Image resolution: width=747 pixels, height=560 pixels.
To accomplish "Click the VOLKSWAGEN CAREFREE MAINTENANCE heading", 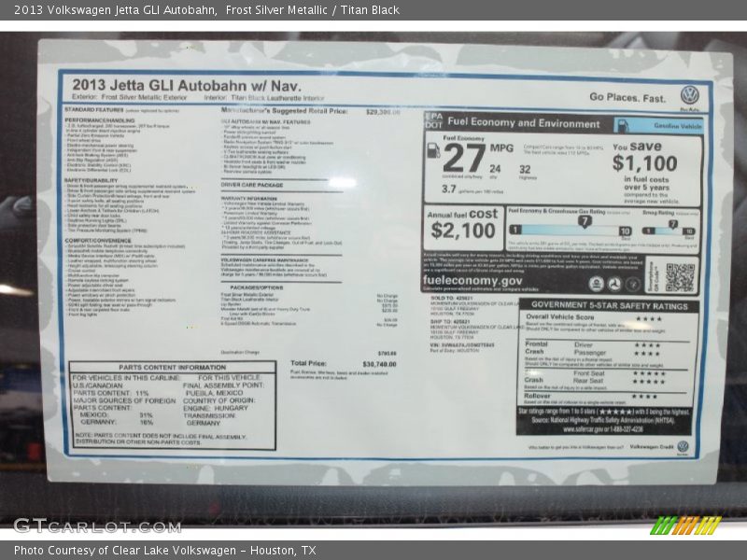I will [265, 260].
